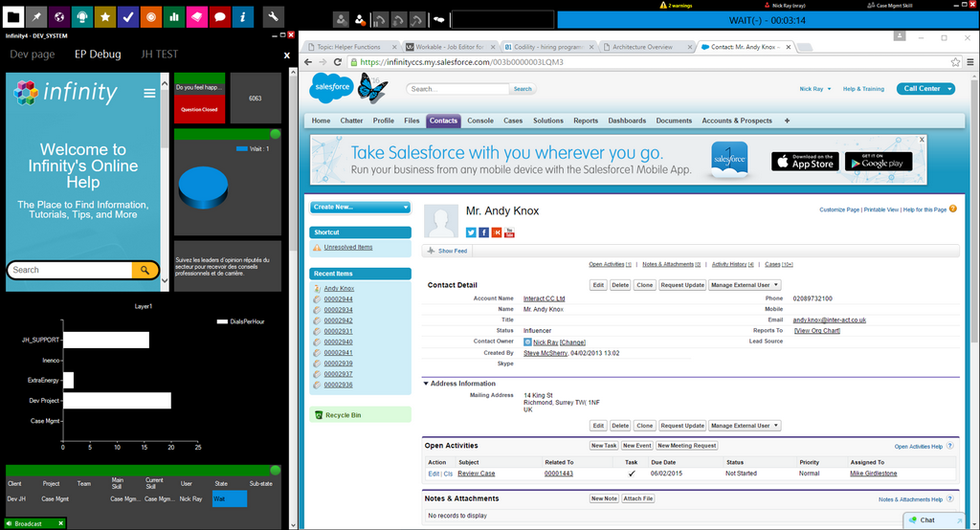The width and height of the screenshot is (980, 530).
Task: Open the Chrome menu icon
Action: [970, 62]
